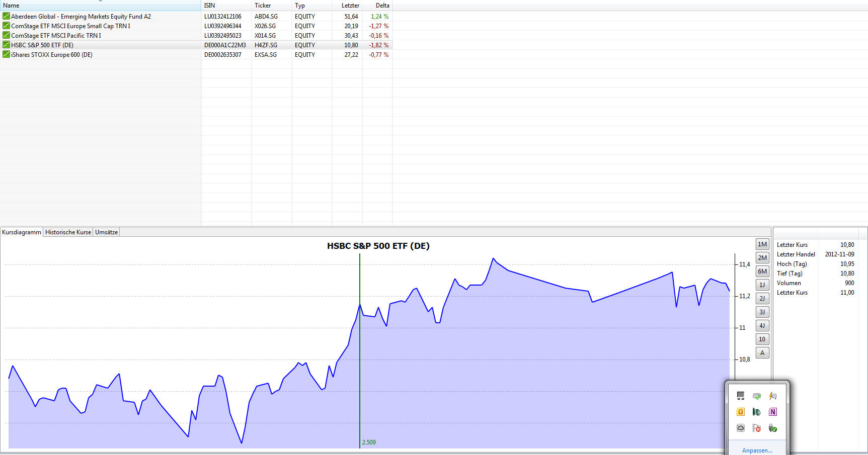The image size is (868, 455).
Task: Open the Action Center flag icon
Action: pyautogui.click(x=757, y=428)
